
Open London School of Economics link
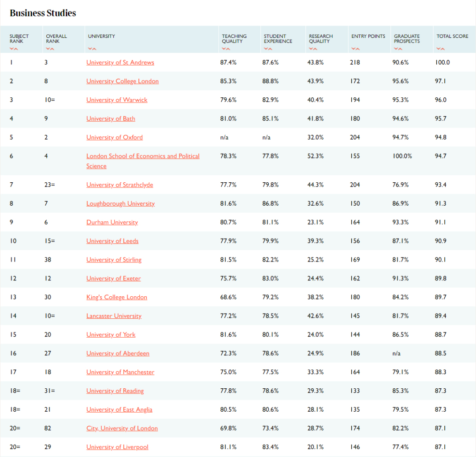tap(143, 156)
